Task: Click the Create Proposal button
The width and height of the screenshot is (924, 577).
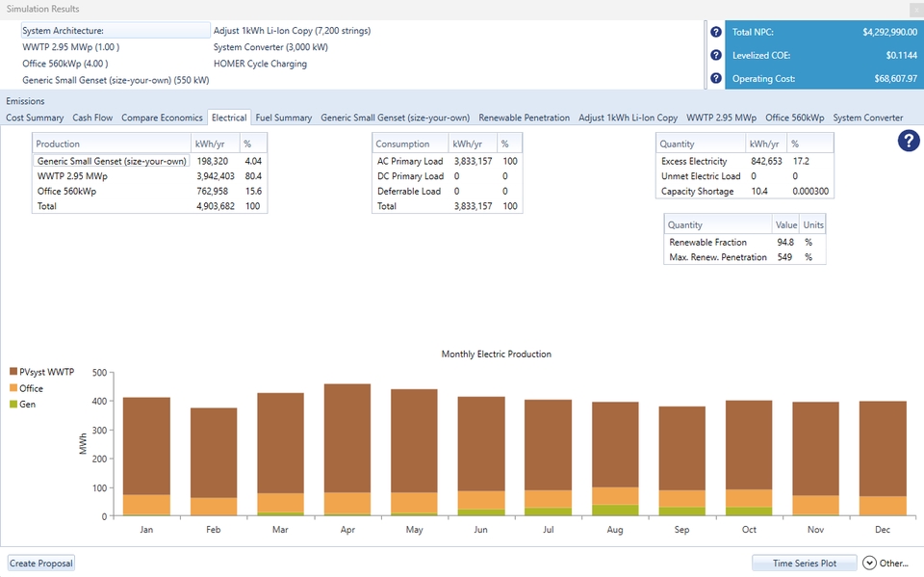Action: click(x=41, y=564)
